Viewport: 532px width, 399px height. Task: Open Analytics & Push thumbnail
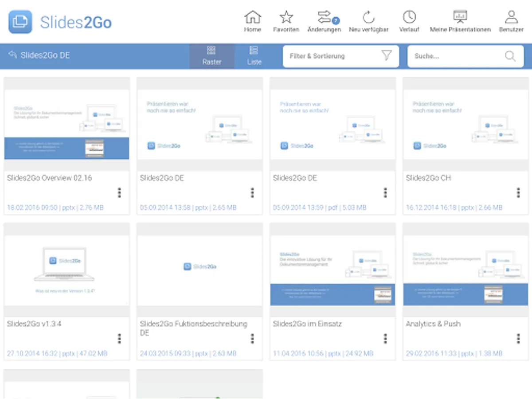466,270
